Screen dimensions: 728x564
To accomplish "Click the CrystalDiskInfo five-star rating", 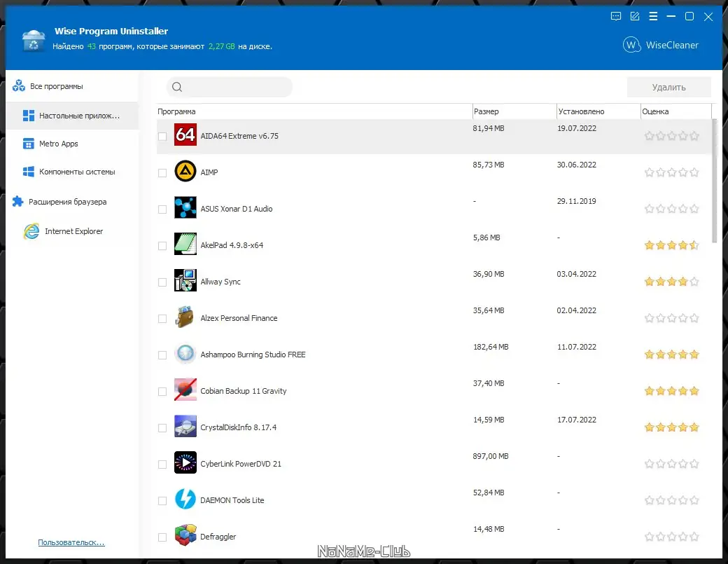I will pos(671,427).
